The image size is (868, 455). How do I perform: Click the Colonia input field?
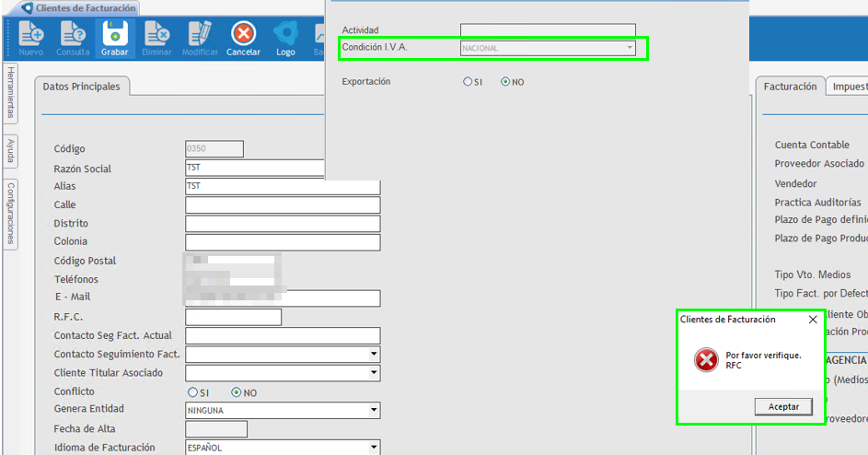pos(283,242)
